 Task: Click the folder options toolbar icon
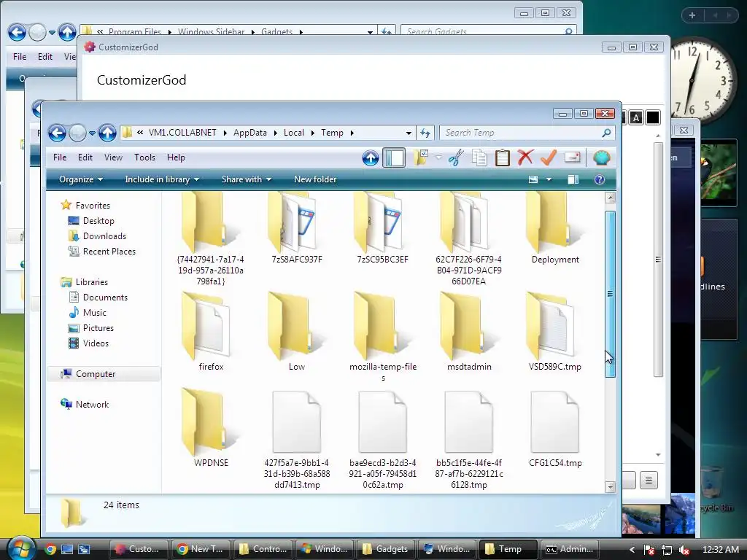pos(421,157)
